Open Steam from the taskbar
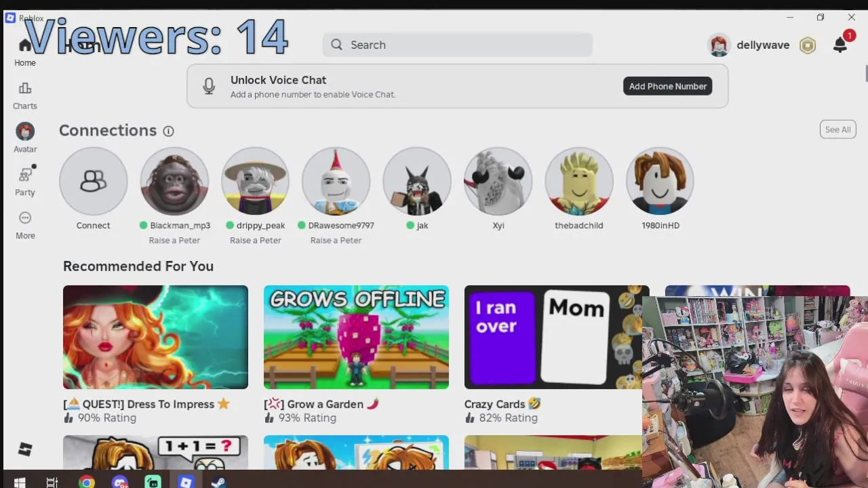The image size is (868, 488). coord(218,483)
